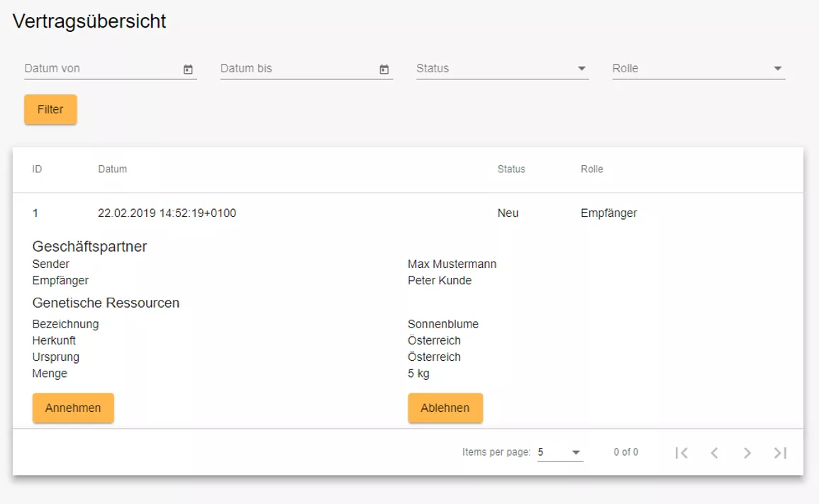Screen dimensions: 819x504
Task: Open the Items per page selector
Action: point(559,452)
